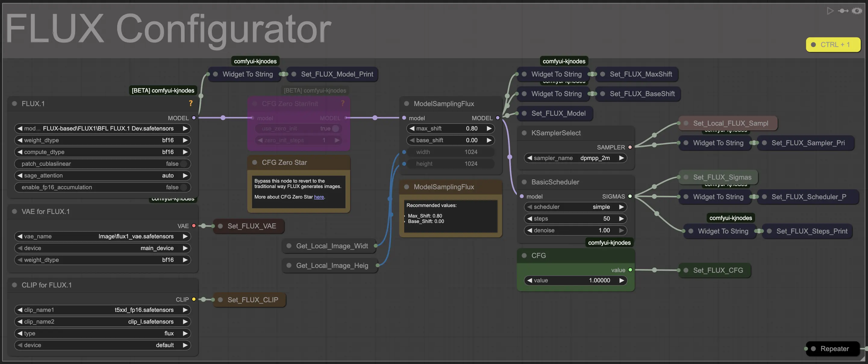Click the group bypass arrow icon
Screen dimensions: 868x364
click(843, 11)
